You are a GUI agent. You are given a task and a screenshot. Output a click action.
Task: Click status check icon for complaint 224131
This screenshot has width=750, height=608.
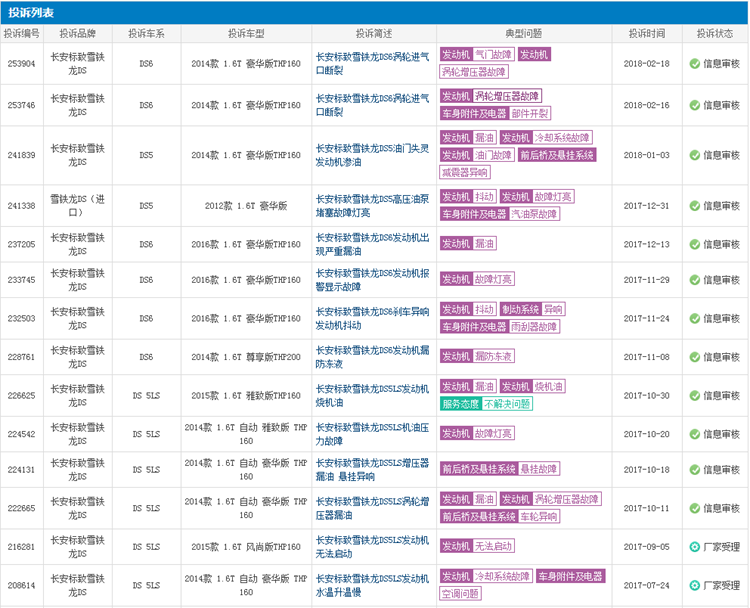pos(695,470)
